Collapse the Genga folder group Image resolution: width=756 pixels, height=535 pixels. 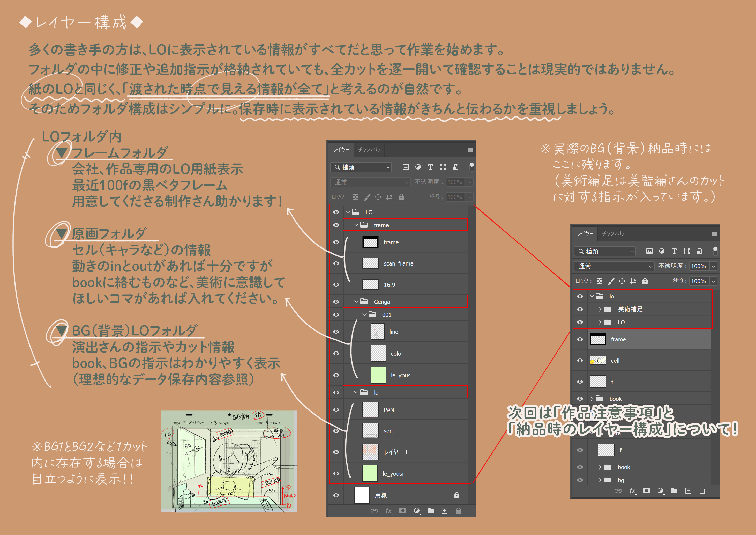coord(356,302)
